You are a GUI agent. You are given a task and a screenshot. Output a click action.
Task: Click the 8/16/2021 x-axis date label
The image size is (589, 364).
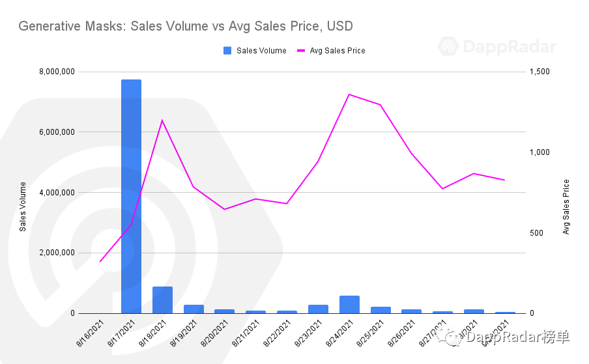[89, 333]
